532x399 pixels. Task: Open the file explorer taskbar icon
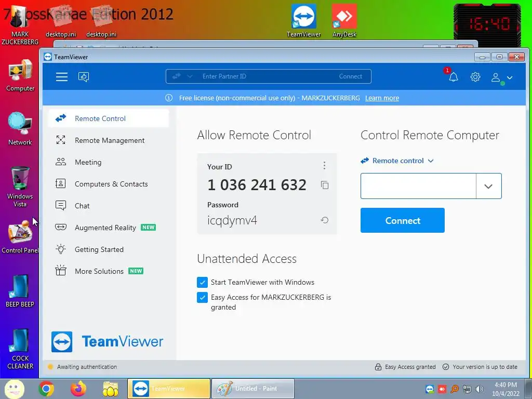(x=111, y=389)
